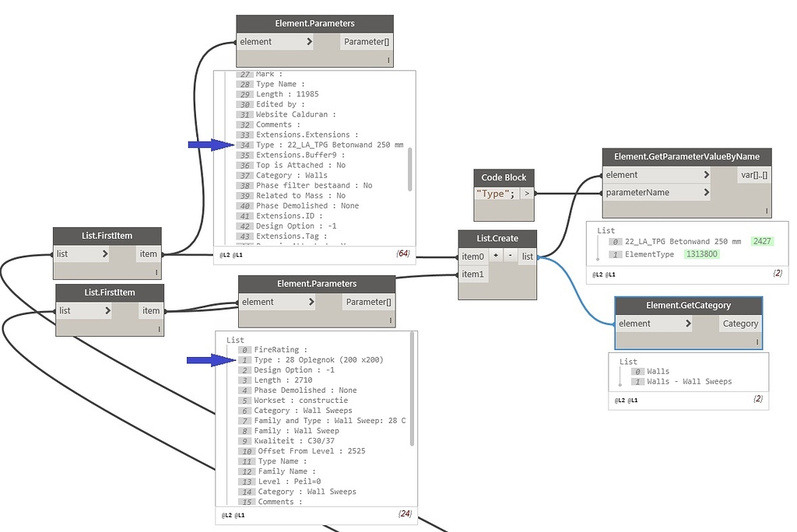Viewport: 797px width, 532px height.
Task: Click the green 2427 element ID
Action: point(762,241)
